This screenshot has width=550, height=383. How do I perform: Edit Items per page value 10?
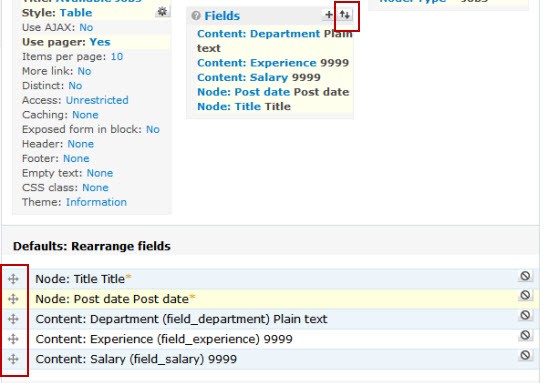[x=117, y=57]
